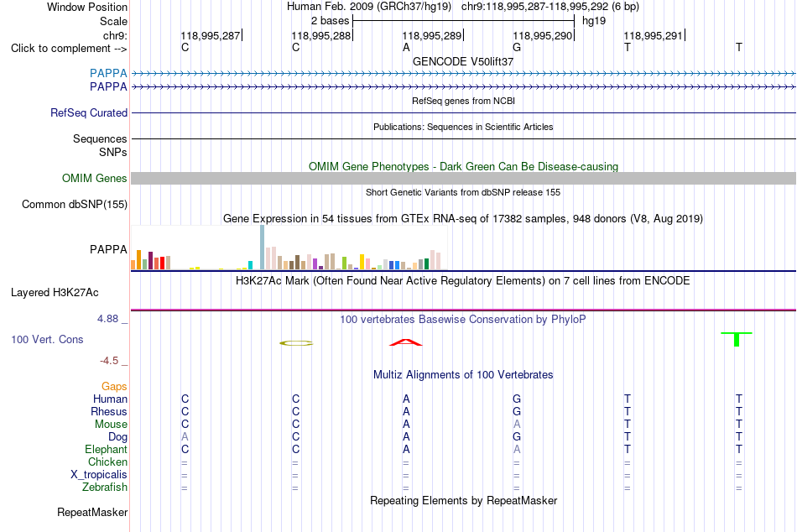Select the Mouse species row label

[111, 425]
